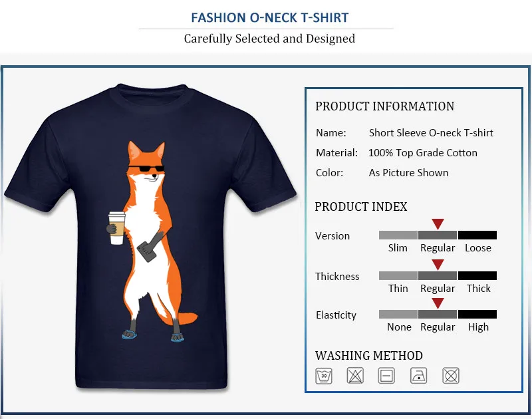Select the Slim segment on Version bar
This screenshot has height=419, width=532.
pyautogui.click(x=398, y=235)
